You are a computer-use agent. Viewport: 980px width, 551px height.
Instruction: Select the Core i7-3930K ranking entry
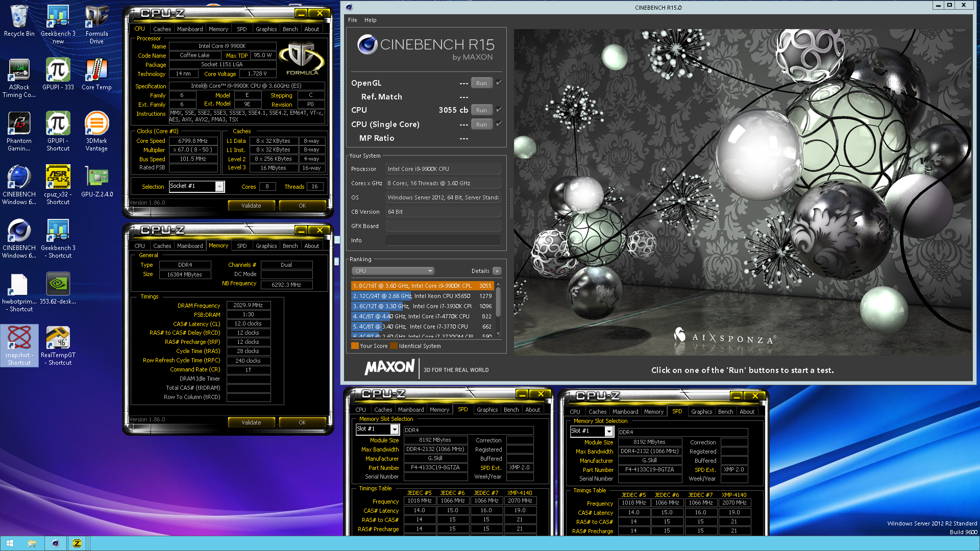(x=422, y=306)
